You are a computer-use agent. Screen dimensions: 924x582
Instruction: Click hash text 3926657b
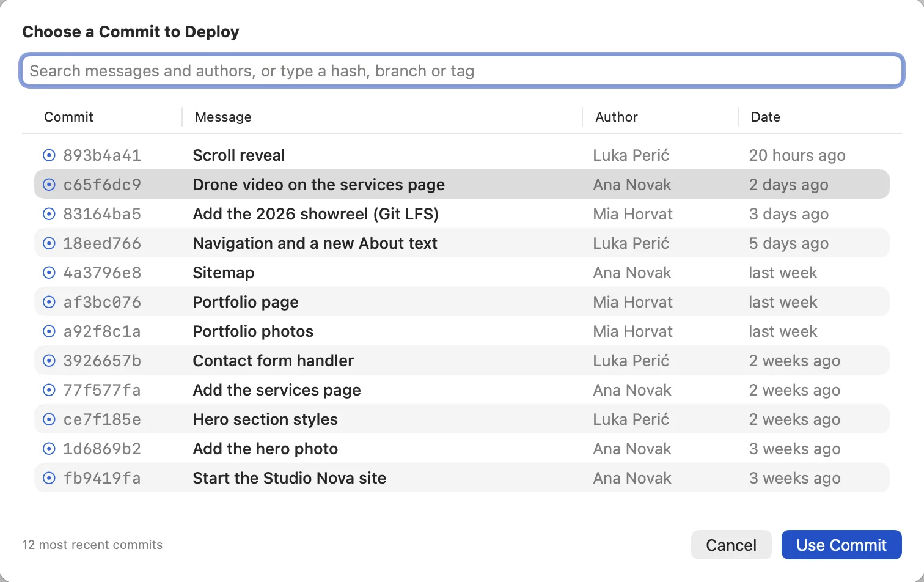(x=102, y=361)
